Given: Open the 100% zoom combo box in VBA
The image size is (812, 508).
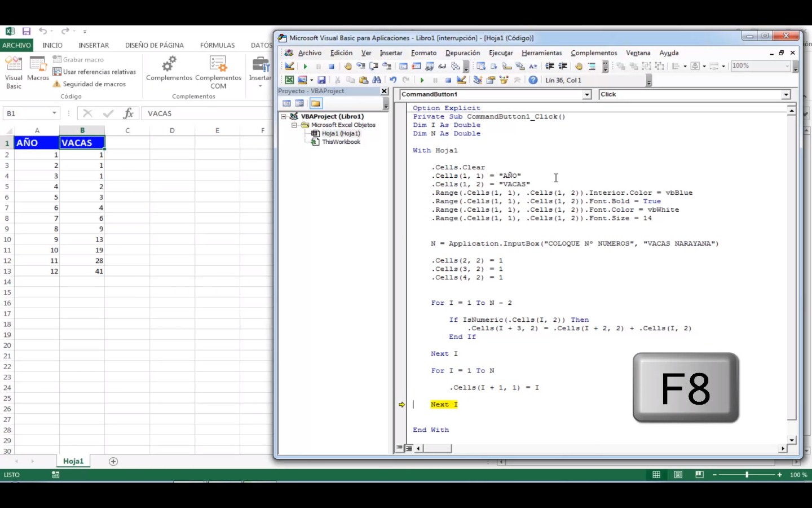Looking at the screenshot, I should (x=760, y=66).
